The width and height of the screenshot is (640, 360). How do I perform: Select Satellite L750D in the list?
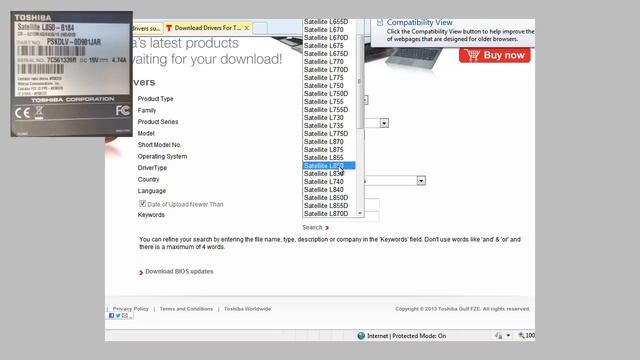tap(329, 93)
